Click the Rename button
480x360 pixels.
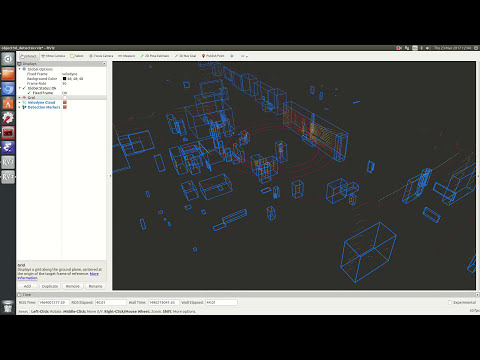tap(95, 286)
